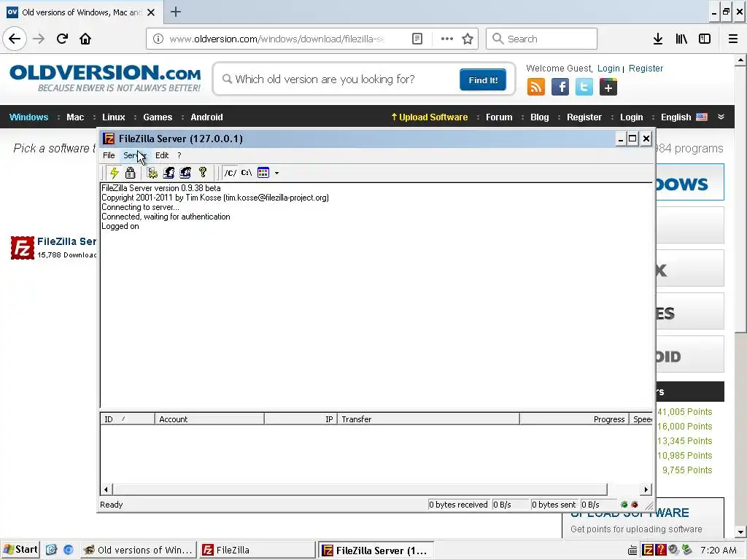747x560 pixels.
Task: Select the Linux navigation tab
Action: 113,117
